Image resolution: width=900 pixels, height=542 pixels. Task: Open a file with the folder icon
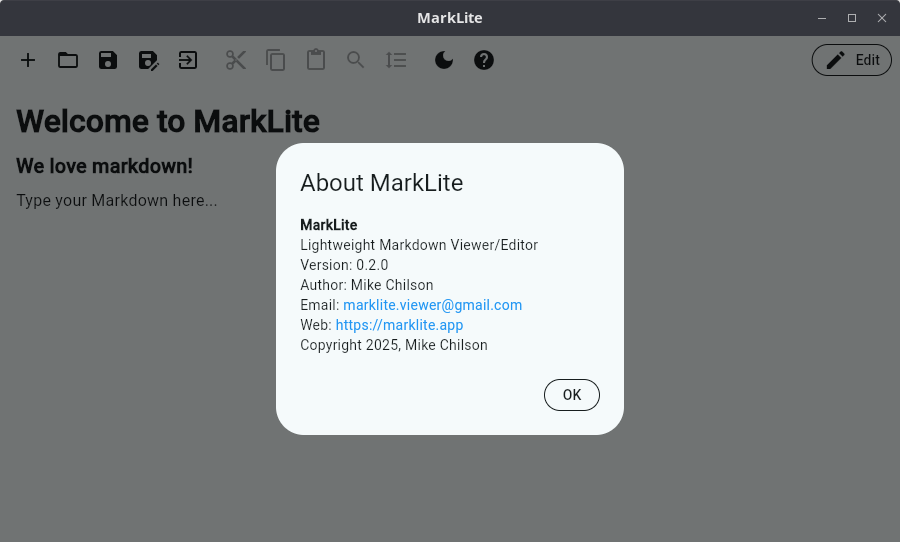click(x=68, y=60)
